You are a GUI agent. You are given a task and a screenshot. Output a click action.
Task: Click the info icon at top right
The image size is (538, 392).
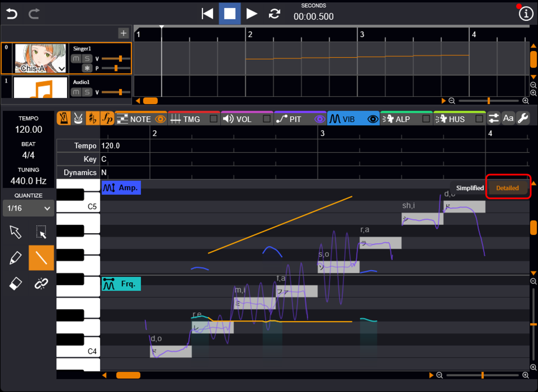[526, 14]
